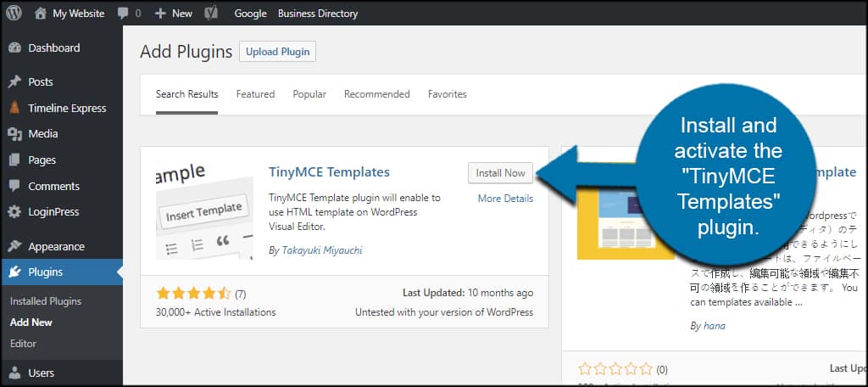Image resolution: width=868 pixels, height=387 pixels.
Task: Click the Timeline Express icon
Action: click(15, 108)
